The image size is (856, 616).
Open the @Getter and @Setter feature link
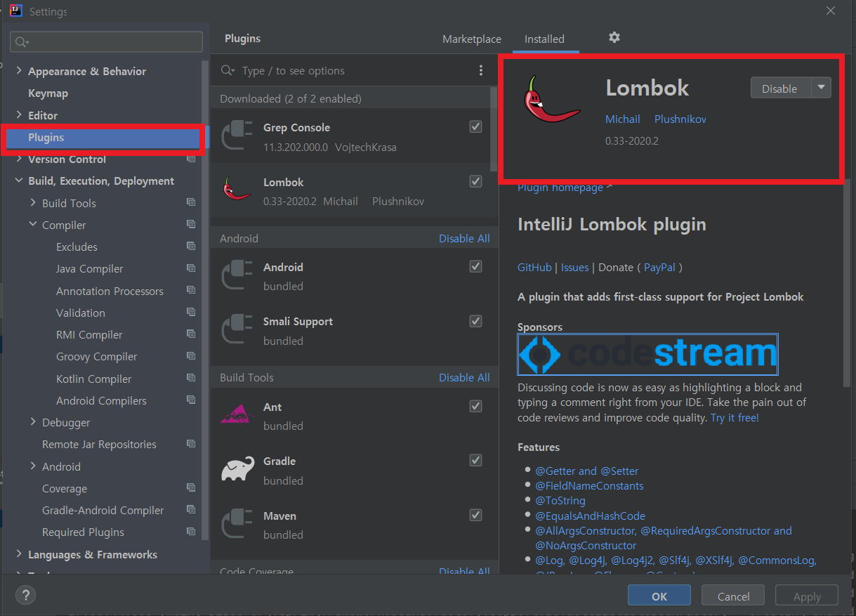tap(587, 471)
